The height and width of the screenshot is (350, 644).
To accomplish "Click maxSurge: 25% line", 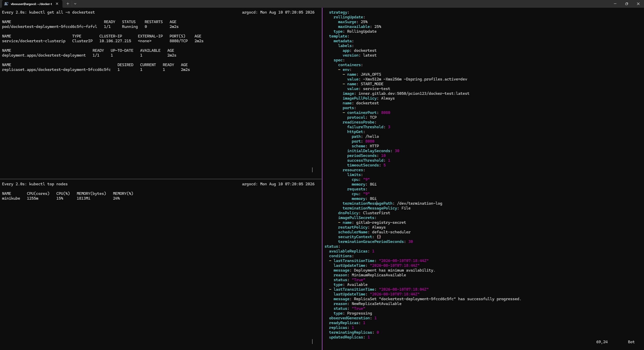I will (353, 22).
